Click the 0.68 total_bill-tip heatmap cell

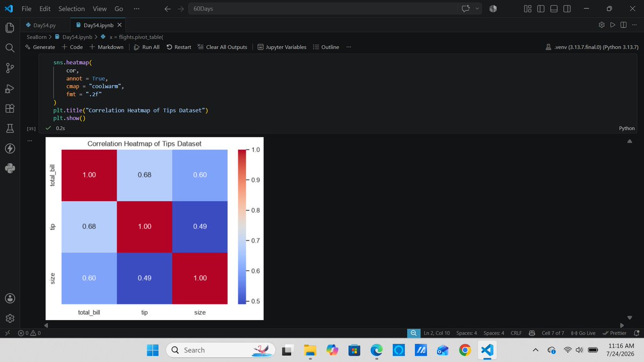pos(144,175)
